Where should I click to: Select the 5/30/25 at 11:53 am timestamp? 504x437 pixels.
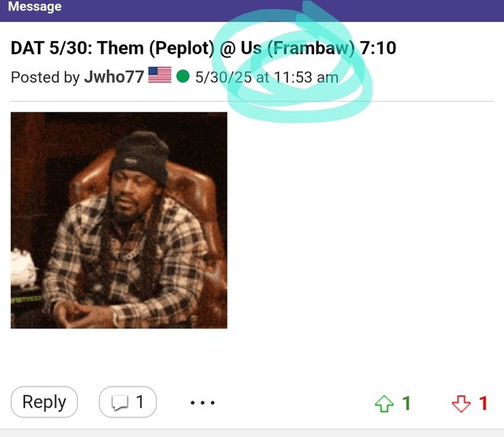pos(267,77)
